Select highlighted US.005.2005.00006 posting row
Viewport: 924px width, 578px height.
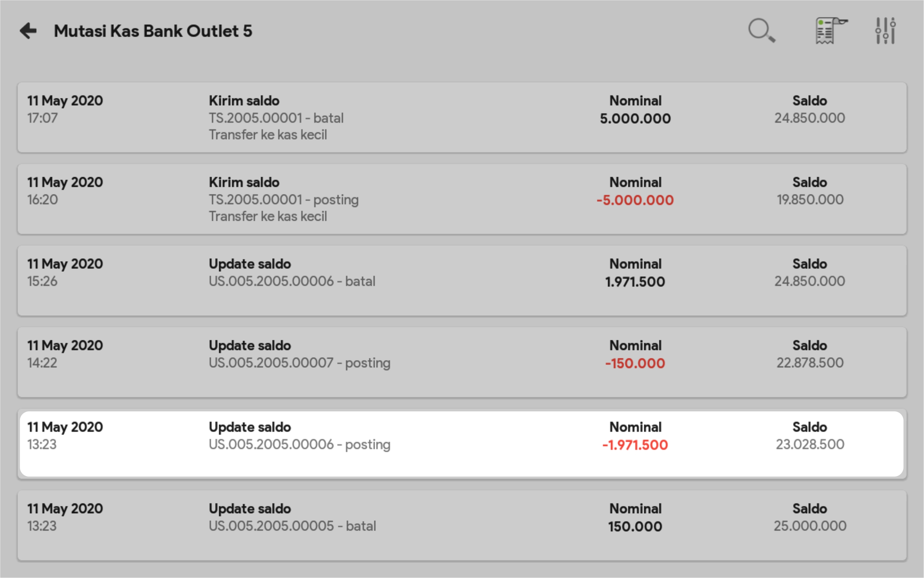click(x=299, y=444)
